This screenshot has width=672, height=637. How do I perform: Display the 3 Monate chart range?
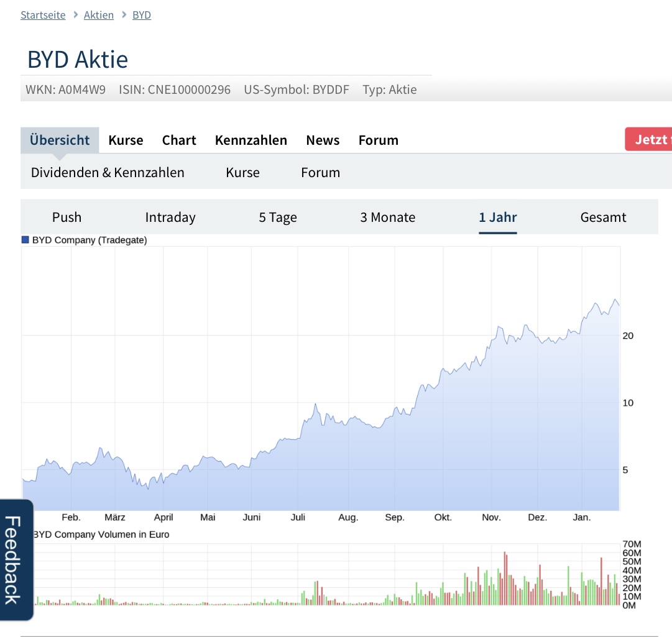point(388,217)
